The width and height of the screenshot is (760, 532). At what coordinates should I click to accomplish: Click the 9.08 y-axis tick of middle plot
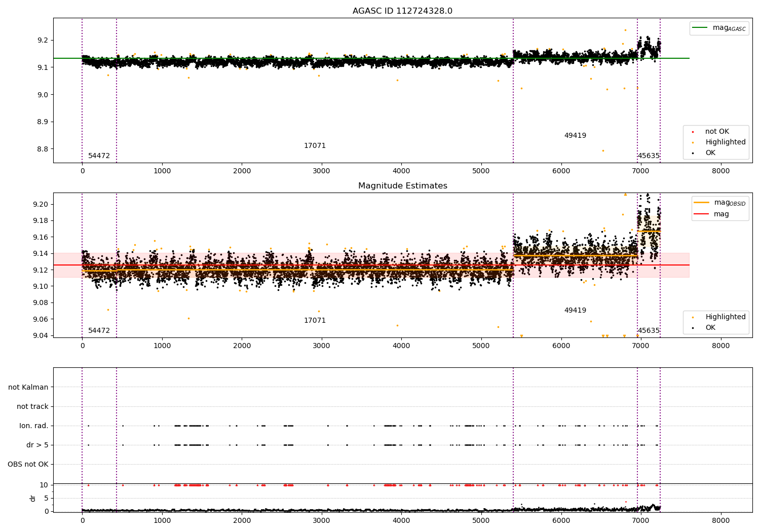tap(41, 303)
